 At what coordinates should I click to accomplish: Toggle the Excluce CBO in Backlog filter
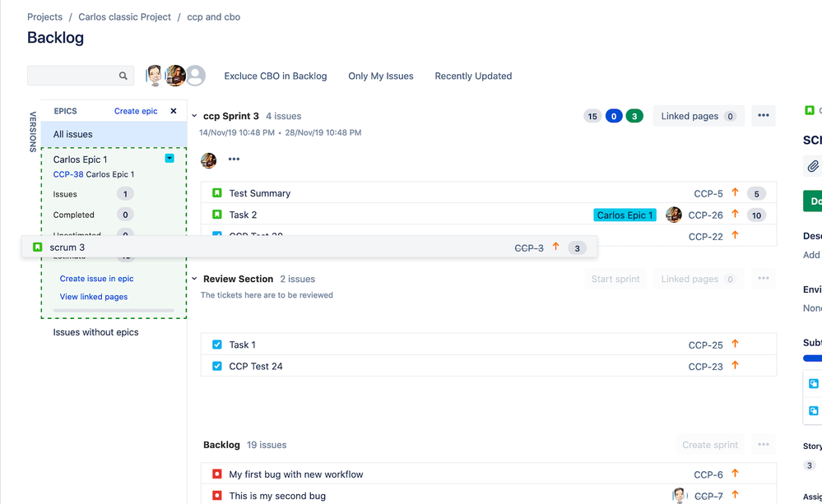pyautogui.click(x=275, y=76)
